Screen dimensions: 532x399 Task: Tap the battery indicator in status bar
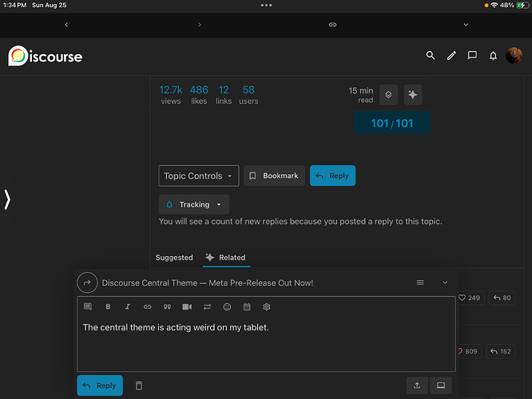(x=522, y=5)
